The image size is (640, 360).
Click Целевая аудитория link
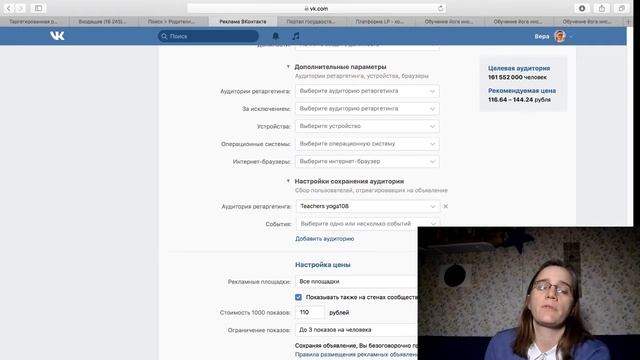tap(519, 68)
